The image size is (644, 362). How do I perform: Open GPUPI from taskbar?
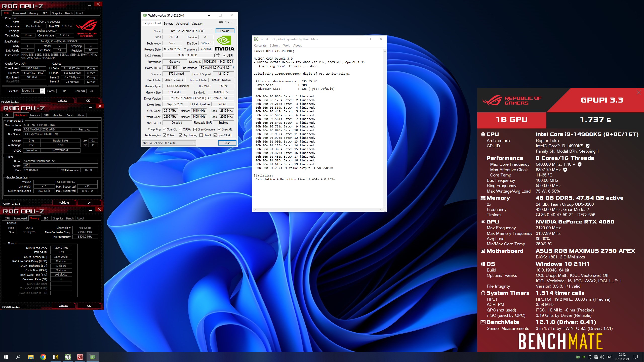(x=68, y=357)
